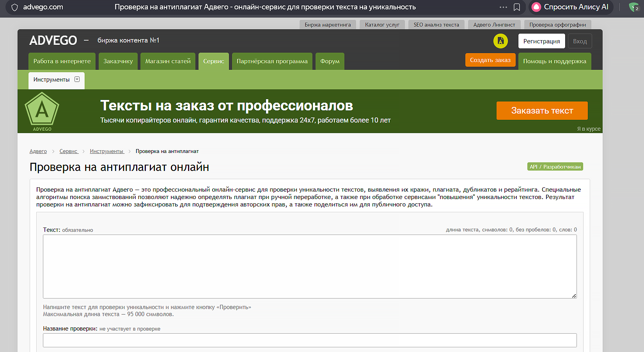Open Биржа маркетинга top link

pos(328,25)
